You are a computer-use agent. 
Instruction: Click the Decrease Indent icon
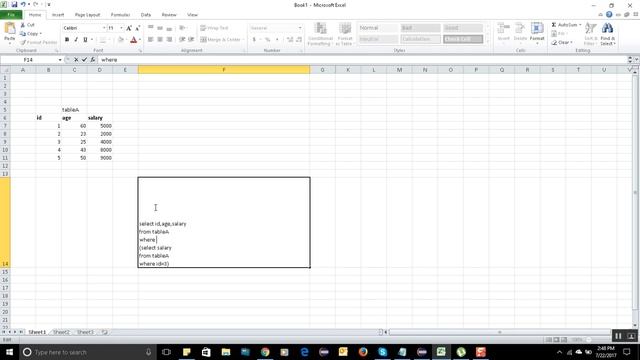182,40
